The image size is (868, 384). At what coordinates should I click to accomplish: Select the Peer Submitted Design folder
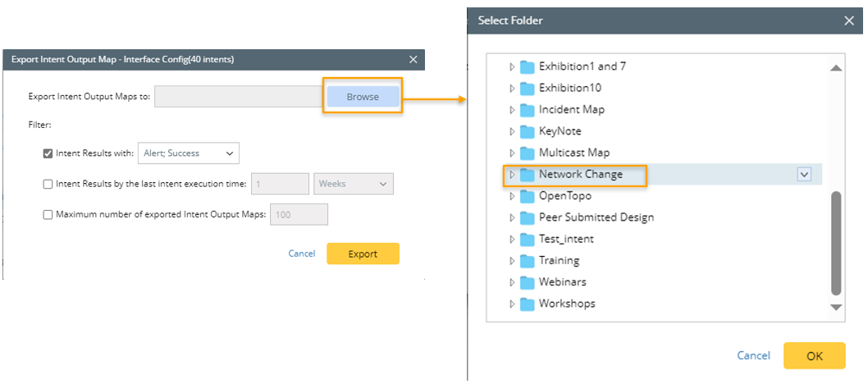(596, 217)
